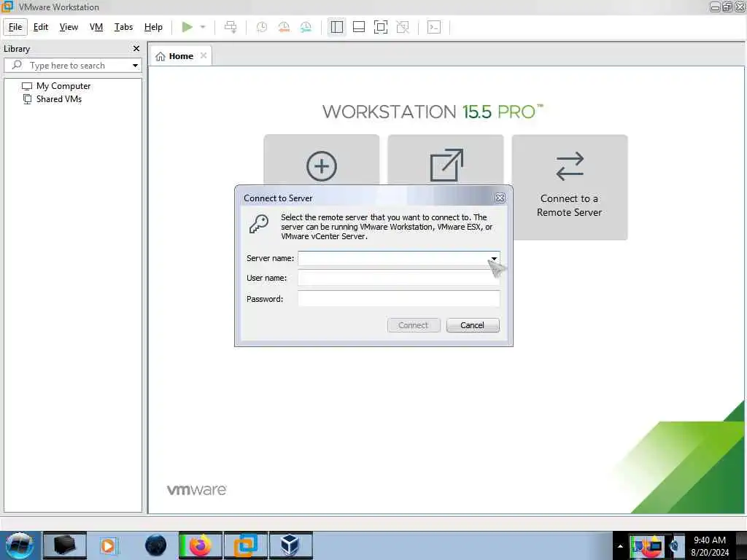Viewport: 747px width, 560px height.
Task: Click the Send Ctrl+Alt+Del toolbar icon
Action: coord(231,27)
